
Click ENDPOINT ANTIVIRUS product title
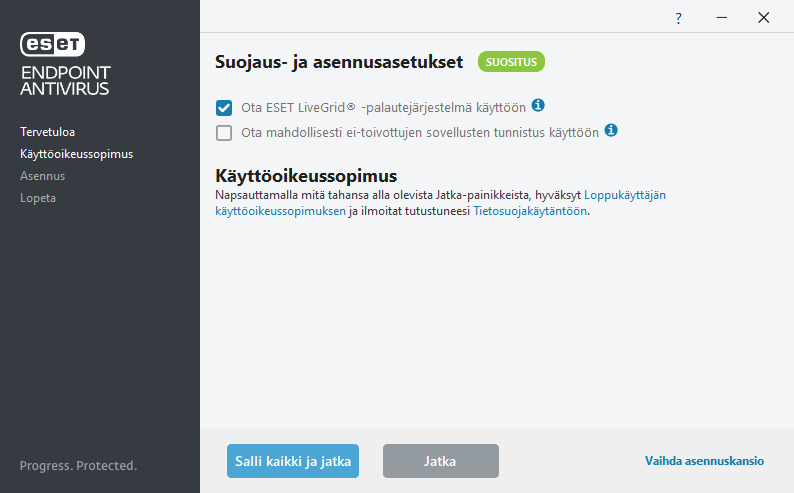(x=65, y=80)
